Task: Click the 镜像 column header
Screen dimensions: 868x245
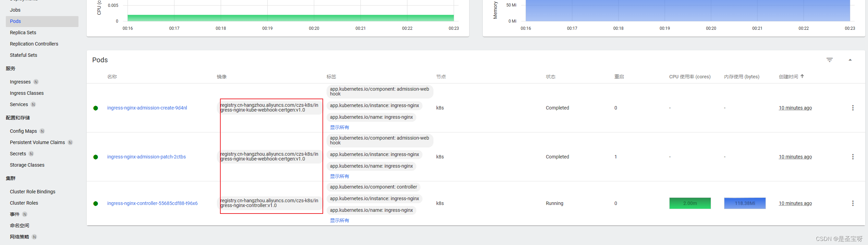Action: (222, 77)
